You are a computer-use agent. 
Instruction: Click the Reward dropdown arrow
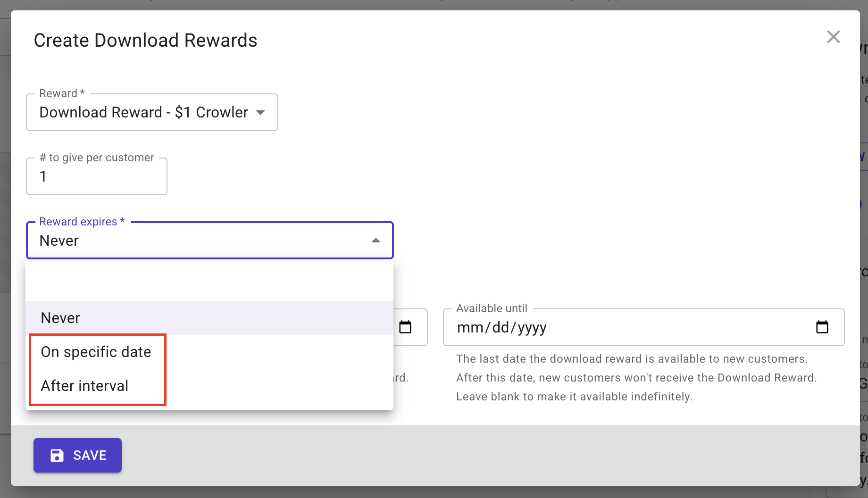pyautogui.click(x=260, y=112)
